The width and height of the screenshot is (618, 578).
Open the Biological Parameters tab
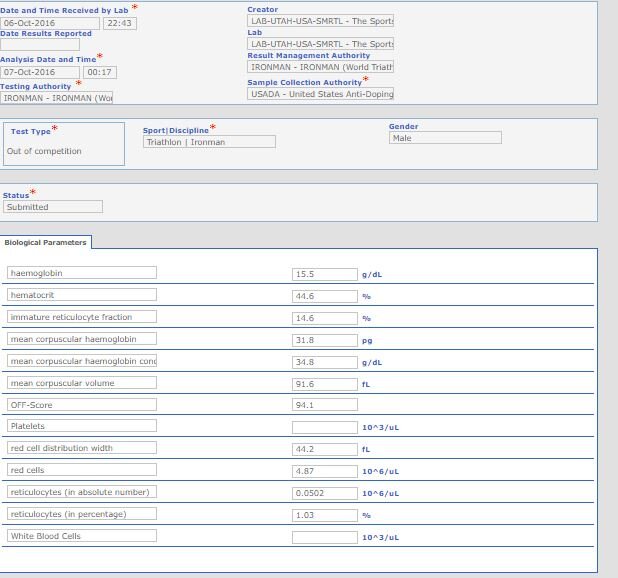[45, 242]
